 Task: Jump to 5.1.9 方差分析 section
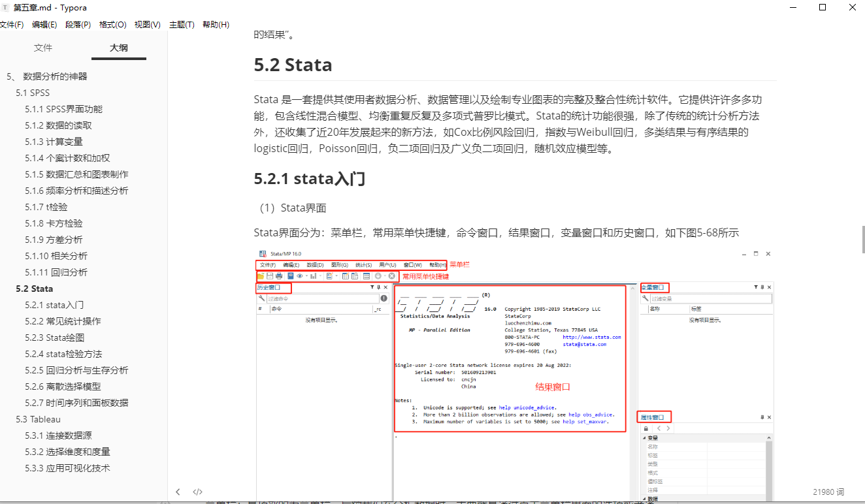[54, 240]
